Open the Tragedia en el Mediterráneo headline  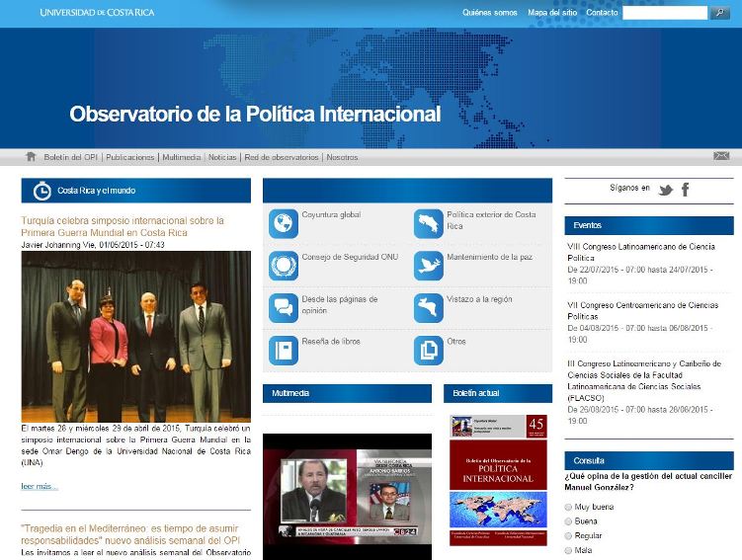click(130, 534)
